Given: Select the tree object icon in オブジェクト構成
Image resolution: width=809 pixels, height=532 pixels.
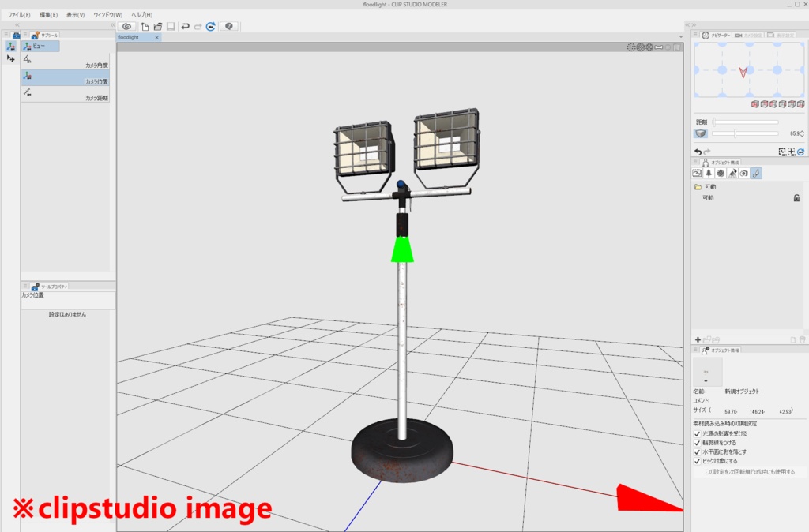Looking at the screenshot, I should point(709,173).
